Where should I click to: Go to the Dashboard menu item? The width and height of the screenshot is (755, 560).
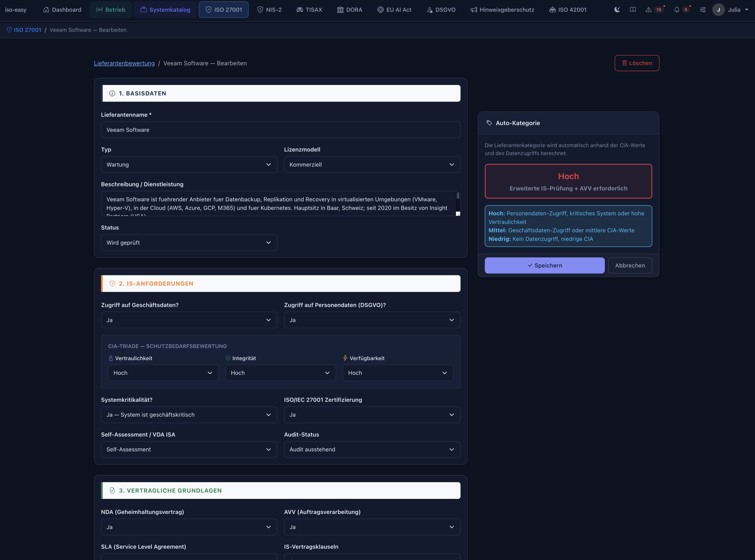click(x=62, y=9)
